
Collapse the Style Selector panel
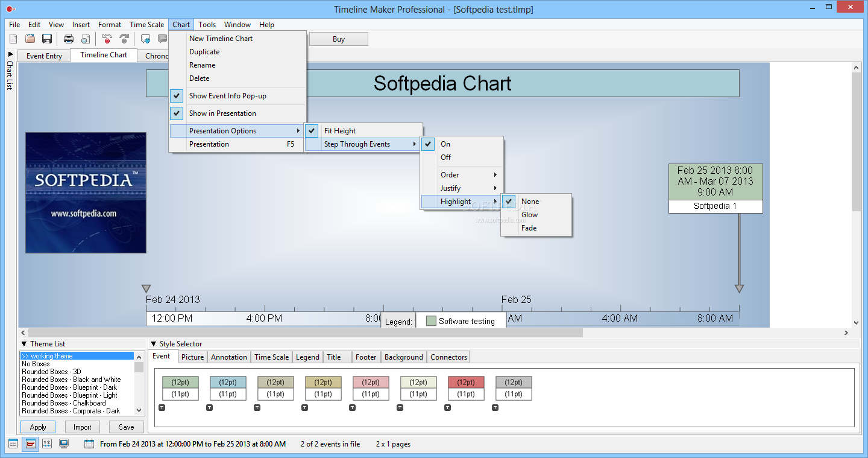coord(154,344)
